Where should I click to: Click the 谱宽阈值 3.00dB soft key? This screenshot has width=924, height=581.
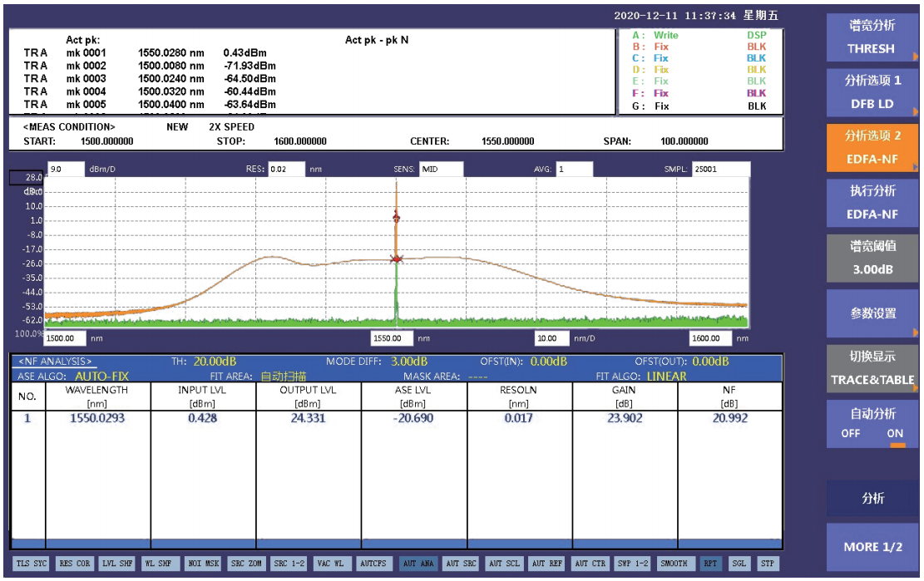[872, 258]
